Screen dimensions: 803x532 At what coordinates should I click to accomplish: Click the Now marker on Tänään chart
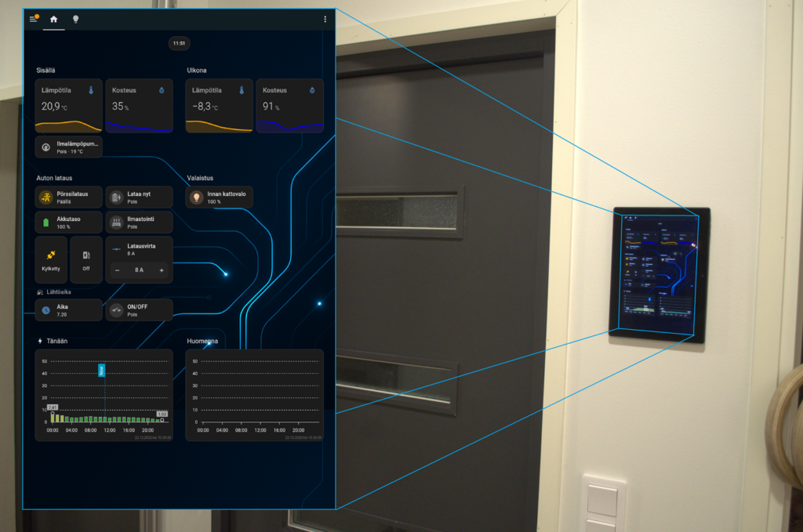(101, 370)
